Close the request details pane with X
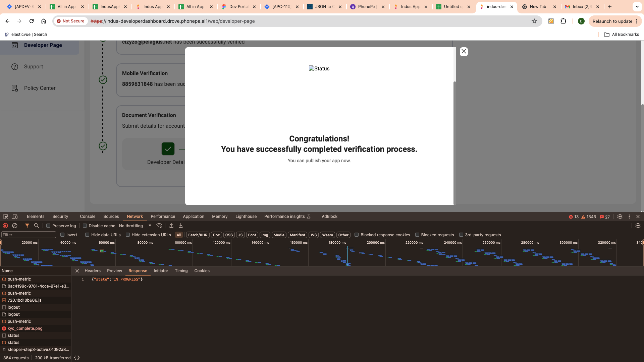 pos(77,271)
